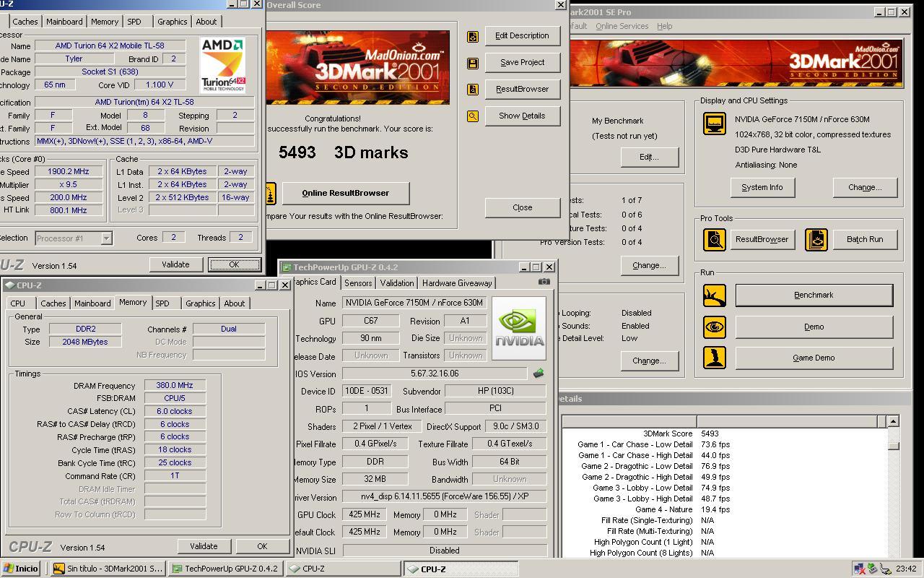Click the 3DMark Score 5493 row
The image size is (924, 578).
tap(724, 433)
